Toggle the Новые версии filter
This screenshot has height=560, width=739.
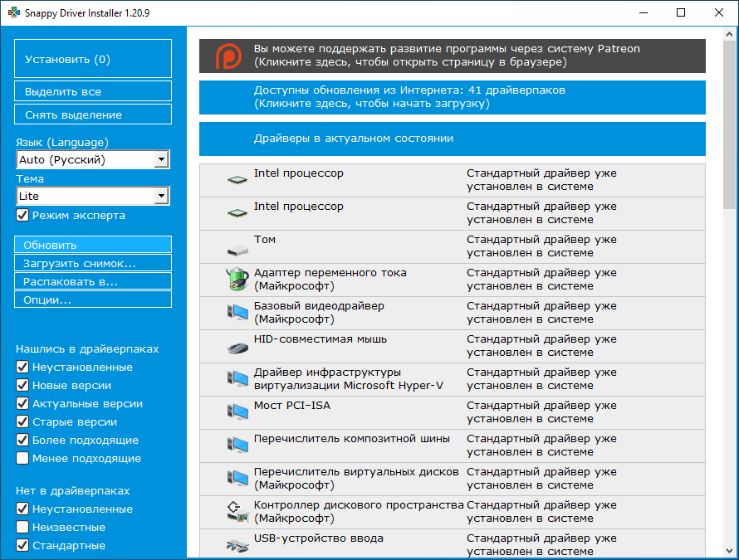(22, 385)
